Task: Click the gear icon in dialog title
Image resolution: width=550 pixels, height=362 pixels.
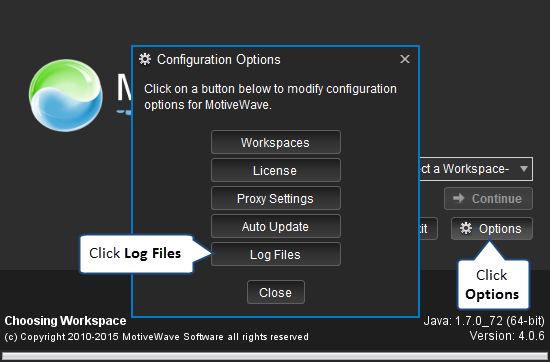Action: click(145, 59)
